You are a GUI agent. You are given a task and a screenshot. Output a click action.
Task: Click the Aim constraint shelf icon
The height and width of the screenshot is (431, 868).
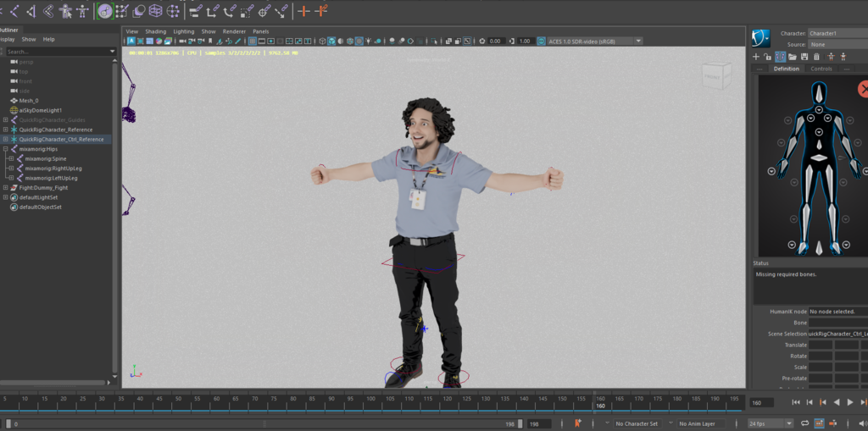coord(263,10)
